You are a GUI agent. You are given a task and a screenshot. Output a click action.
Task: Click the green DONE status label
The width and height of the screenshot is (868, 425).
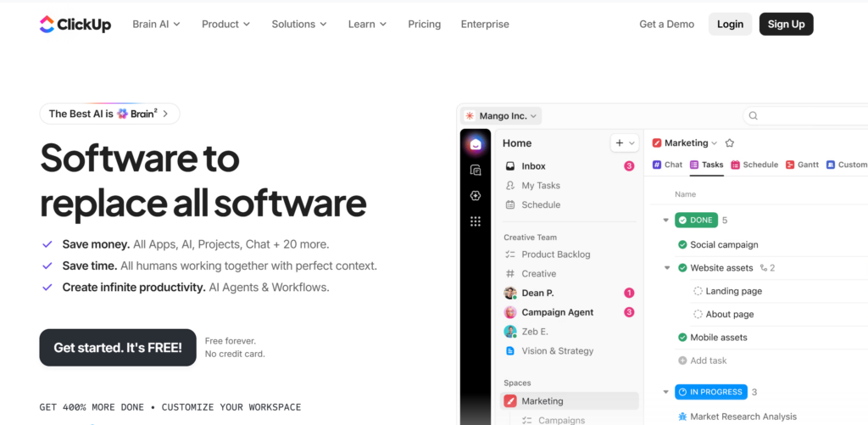[696, 221]
